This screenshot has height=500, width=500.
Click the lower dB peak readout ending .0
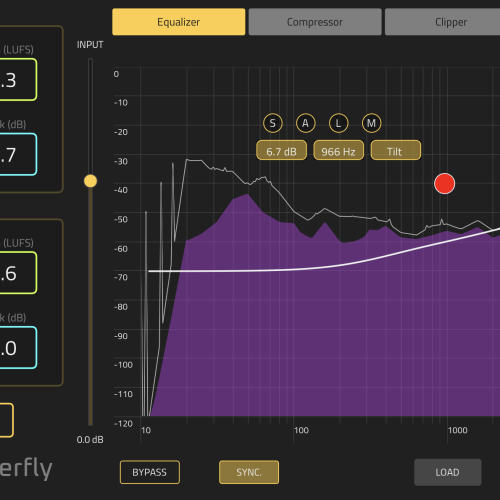(18, 348)
